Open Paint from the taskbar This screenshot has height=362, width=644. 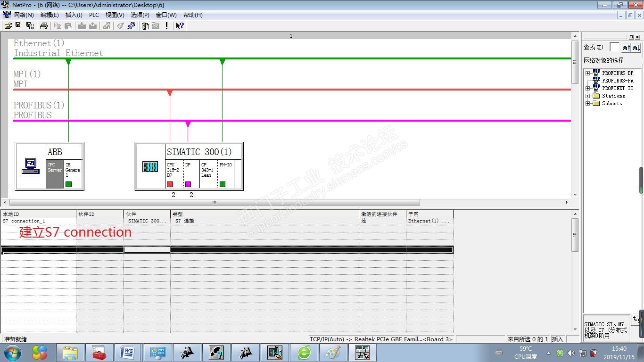point(333,353)
